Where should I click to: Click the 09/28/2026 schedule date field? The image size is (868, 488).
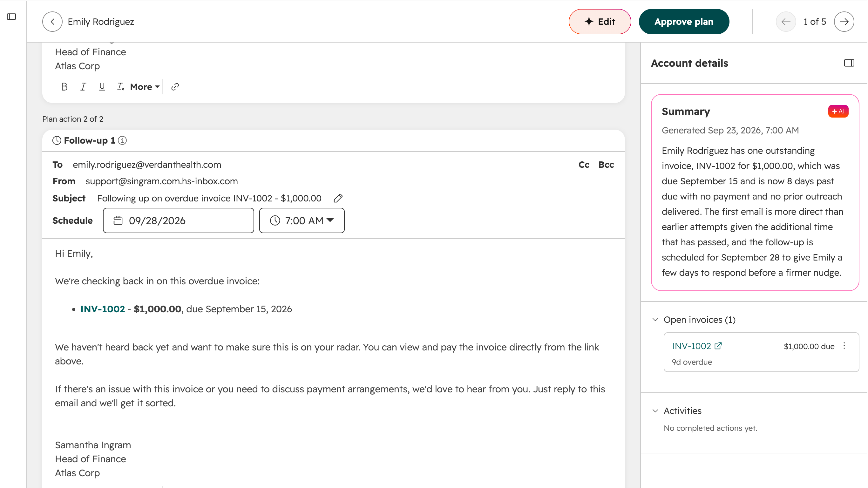pyautogui.click(x=179, y=220)
